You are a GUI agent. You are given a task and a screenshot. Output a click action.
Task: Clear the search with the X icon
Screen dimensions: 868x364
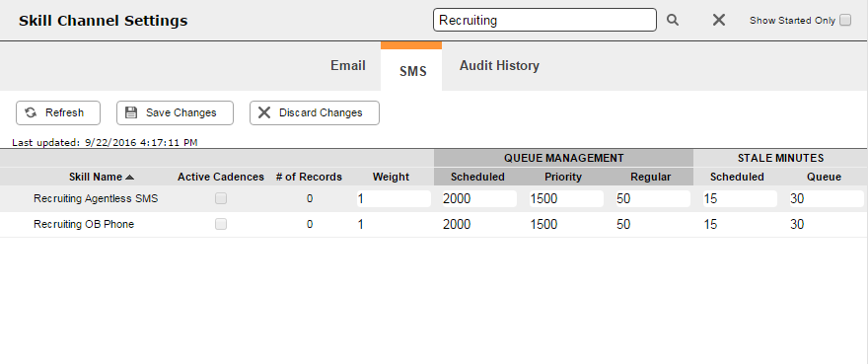click(x=718, y=21)
